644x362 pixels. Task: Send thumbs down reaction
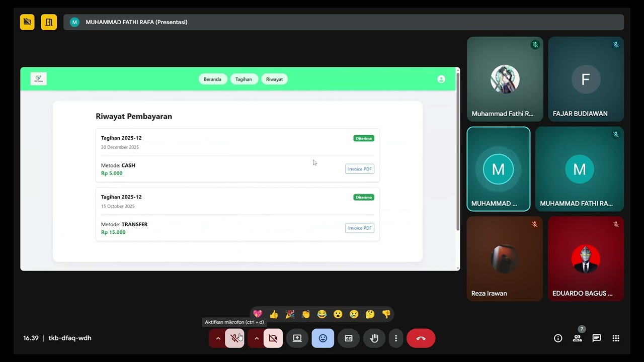[x=386, y=314]
